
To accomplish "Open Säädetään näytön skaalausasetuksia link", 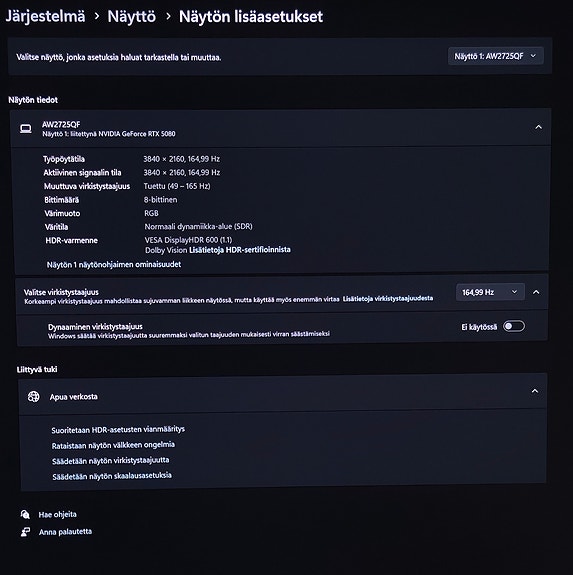I will (x=112, y=476).
